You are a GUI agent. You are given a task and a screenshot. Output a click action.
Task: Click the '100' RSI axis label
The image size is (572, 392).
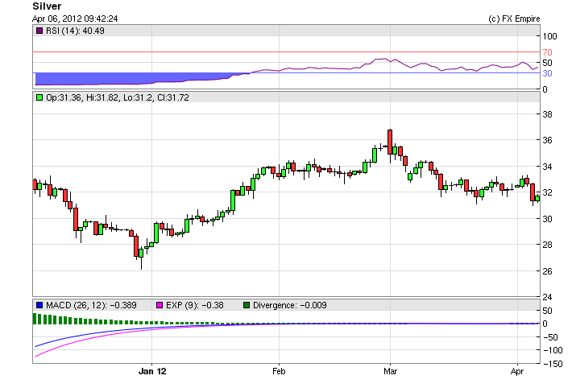point(549,36)
